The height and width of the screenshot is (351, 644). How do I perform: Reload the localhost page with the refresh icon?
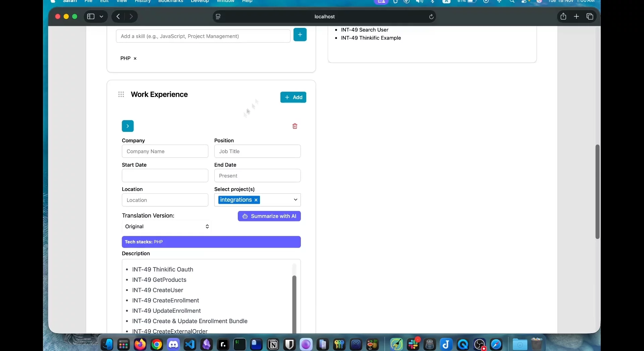click(x=431, y=16)
